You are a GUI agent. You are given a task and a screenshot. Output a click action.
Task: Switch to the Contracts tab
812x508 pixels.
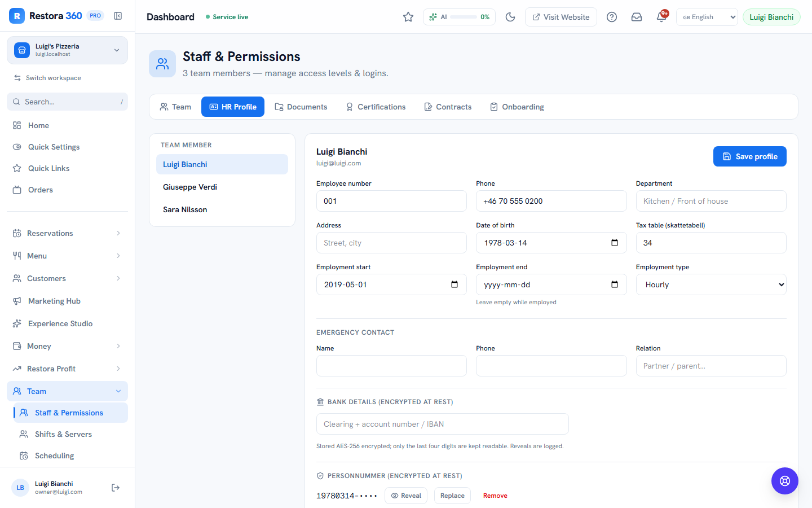tap(448, 107)
